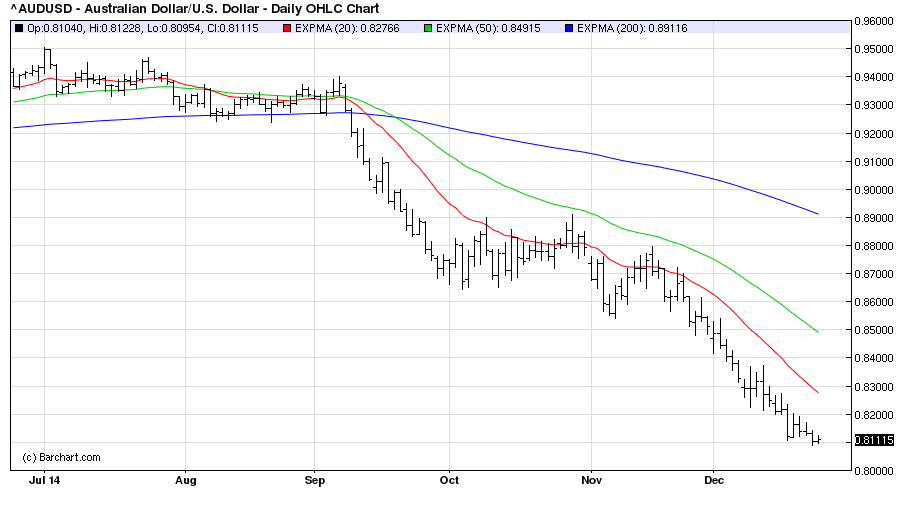Screen dimensions: 900x511
Task: Click the black OHLC legend square
Action: coord(17,27)
